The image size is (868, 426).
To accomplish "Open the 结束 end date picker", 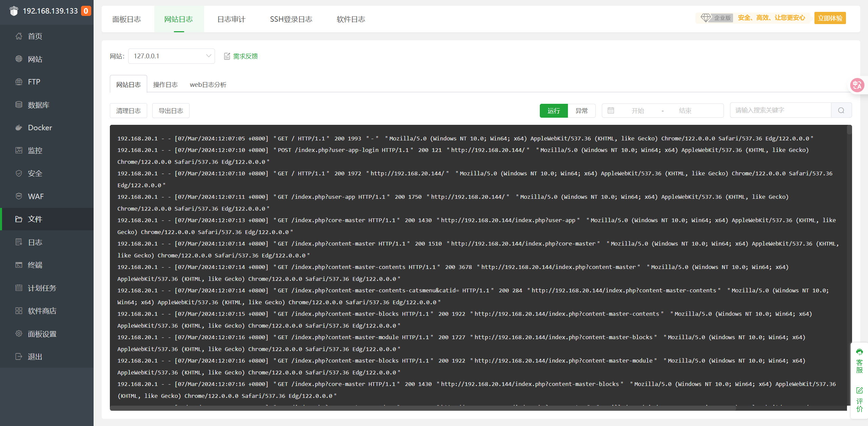I will coord(685,111).
